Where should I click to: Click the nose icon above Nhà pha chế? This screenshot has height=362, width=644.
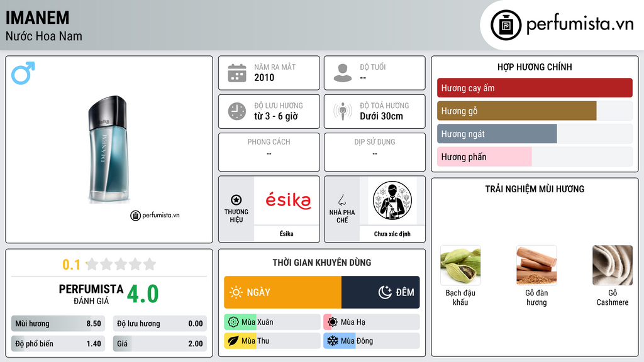(x=341, y=200)
